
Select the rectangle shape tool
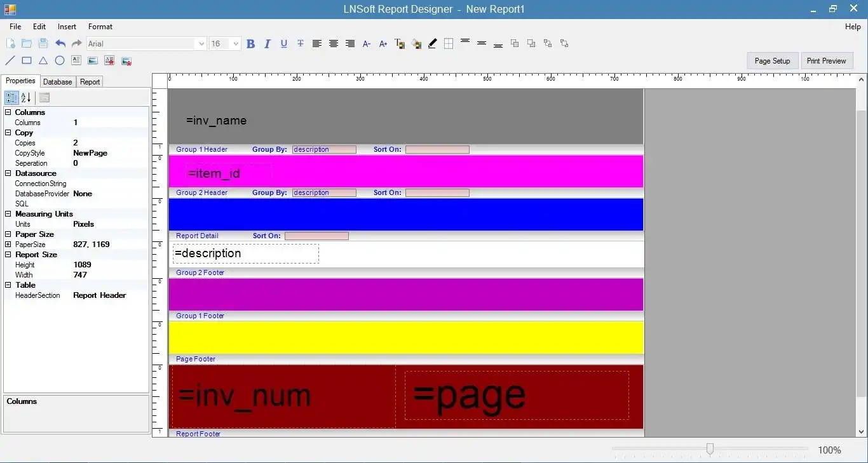pos(27,61)
